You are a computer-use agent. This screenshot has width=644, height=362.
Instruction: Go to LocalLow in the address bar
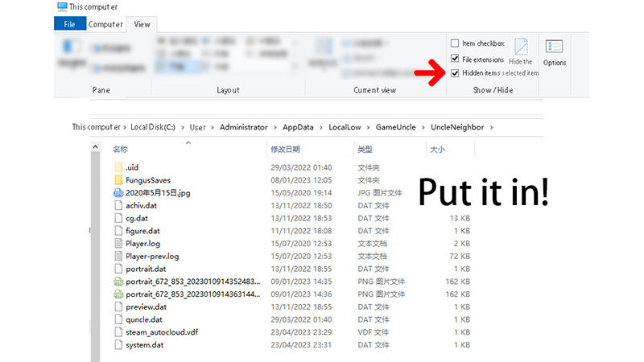345,127
